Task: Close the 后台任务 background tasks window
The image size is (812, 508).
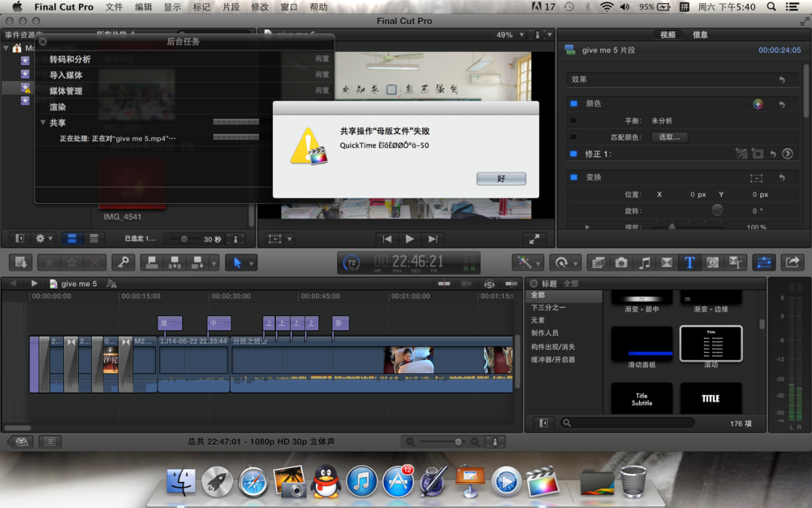Action: tap(43, 41)
